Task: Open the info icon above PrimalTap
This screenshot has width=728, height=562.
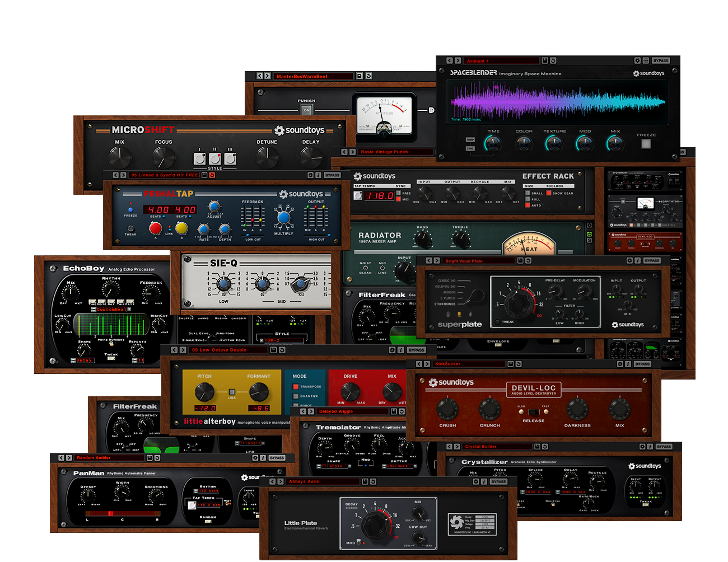Action: click(318, 175)
